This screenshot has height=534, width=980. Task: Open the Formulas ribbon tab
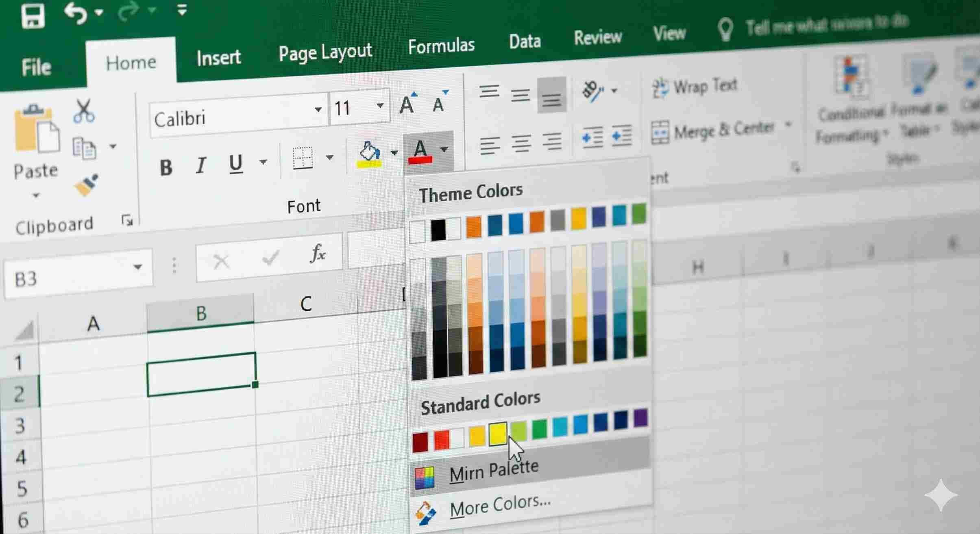point(441,46)
